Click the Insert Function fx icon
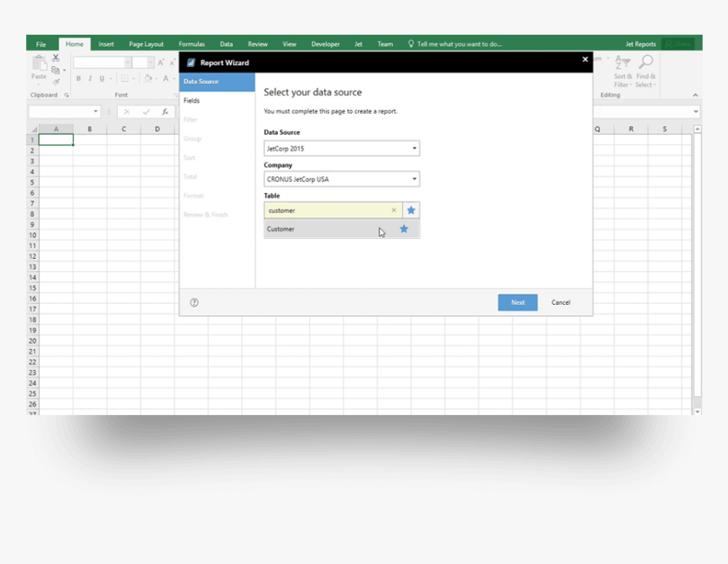 tap(165, 112)
